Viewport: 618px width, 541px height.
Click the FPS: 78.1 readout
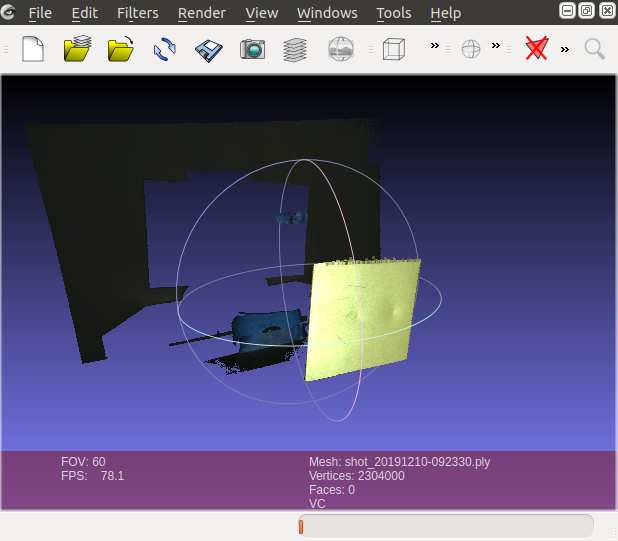point(92,476)
